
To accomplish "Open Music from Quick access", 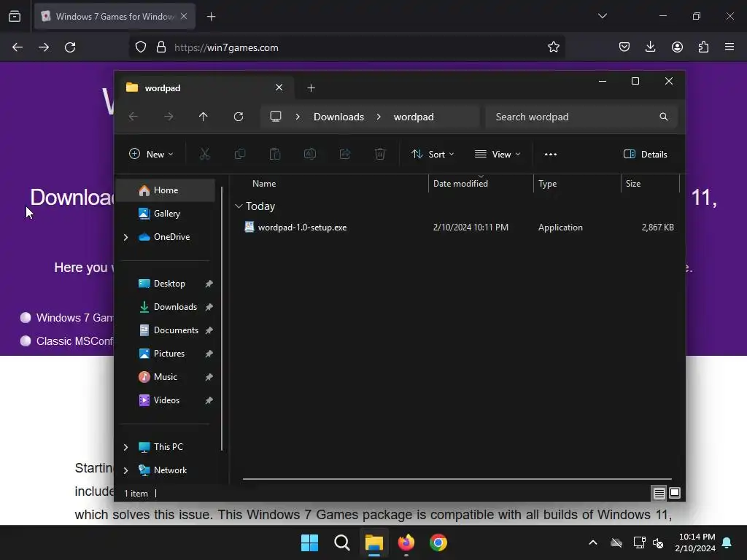I will pos(166,377).
